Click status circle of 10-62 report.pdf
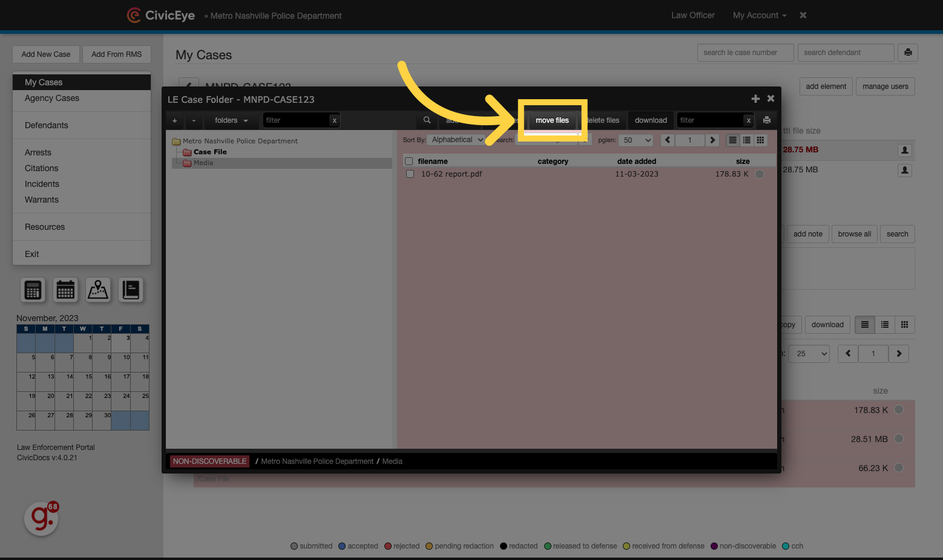943x560 pixels. click(x=760, y=174)
